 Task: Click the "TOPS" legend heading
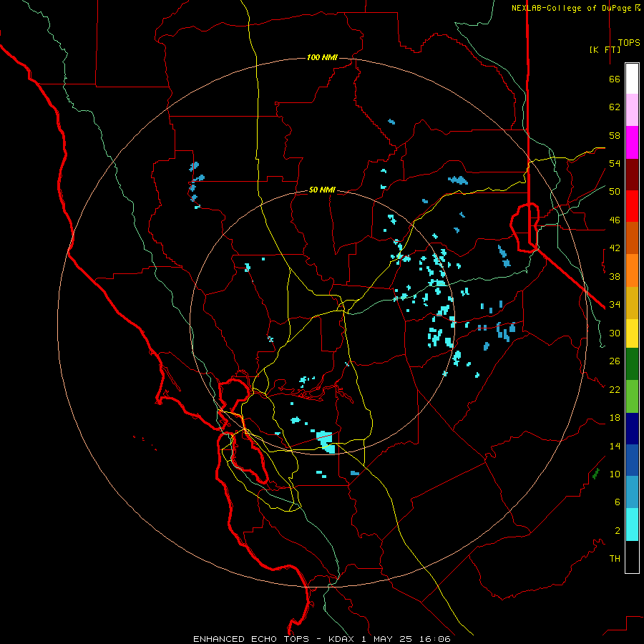(629, 42)
